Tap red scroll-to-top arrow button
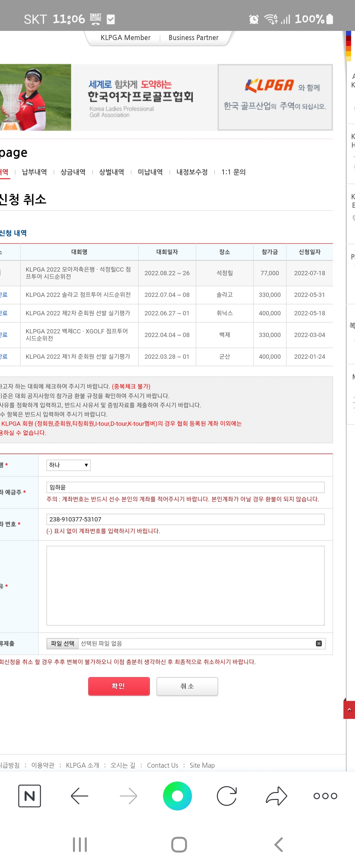 [349, 709]
